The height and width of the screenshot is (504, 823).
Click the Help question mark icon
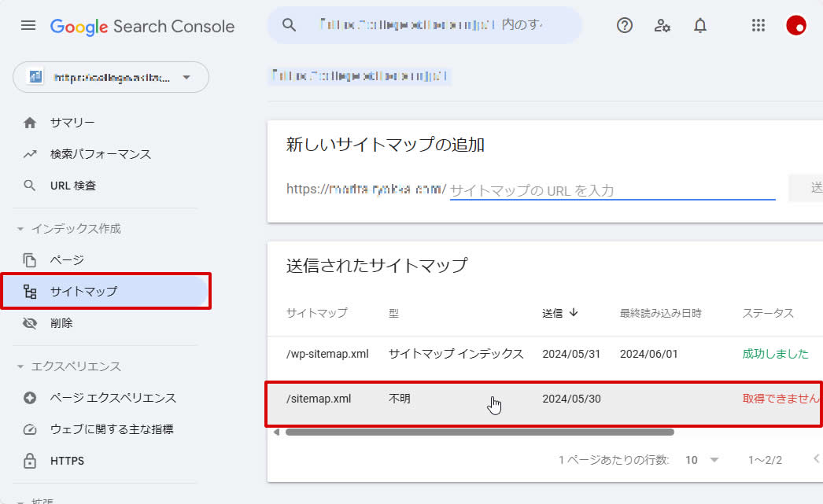pos(625,26)
